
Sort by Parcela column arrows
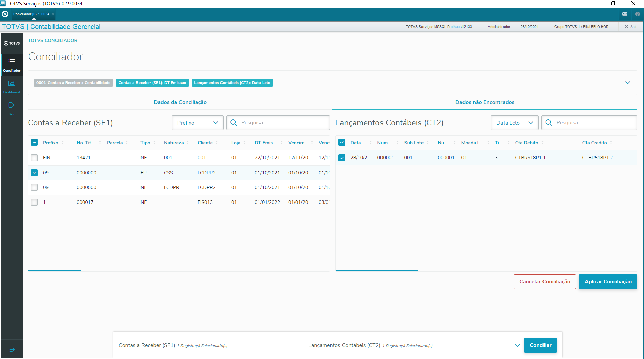coord(127,143)
